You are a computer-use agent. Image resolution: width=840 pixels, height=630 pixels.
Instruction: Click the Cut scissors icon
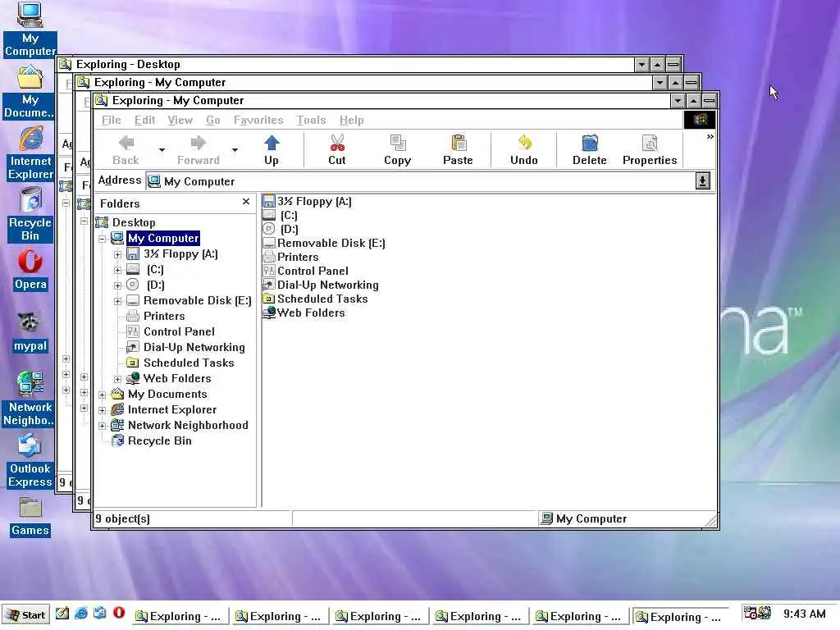pyautogui.click(x=337, y=143)
